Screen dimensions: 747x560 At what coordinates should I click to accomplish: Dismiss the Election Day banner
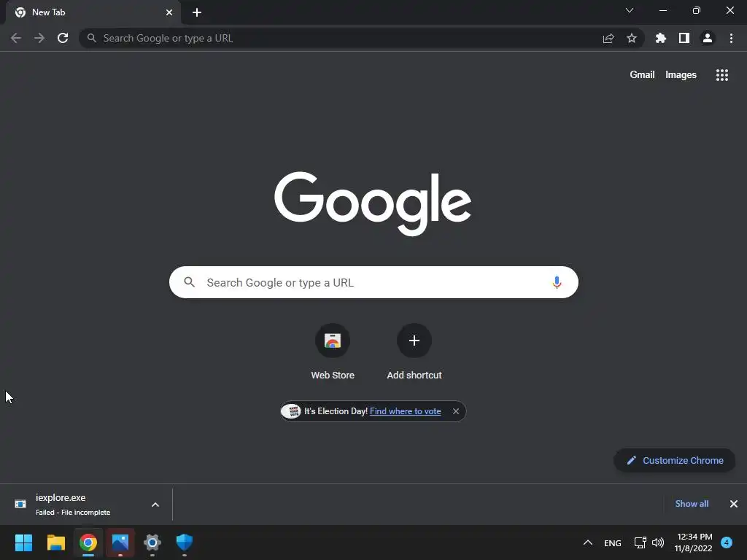(x=456, y=411)
